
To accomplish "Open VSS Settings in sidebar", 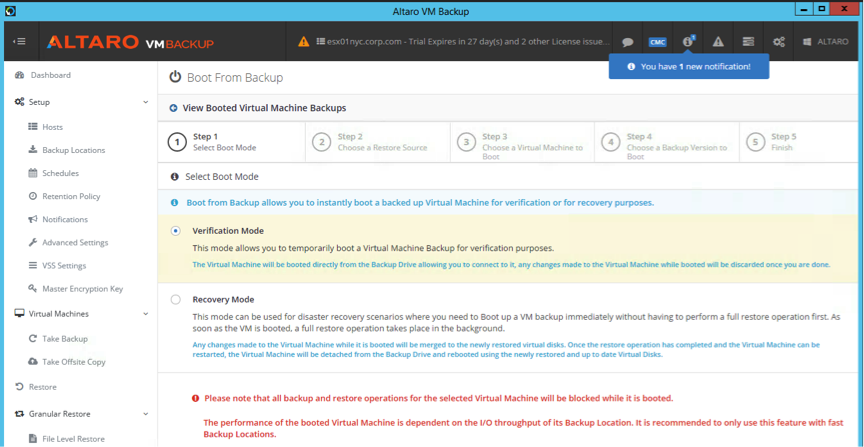I will click(x=64, y=266).
